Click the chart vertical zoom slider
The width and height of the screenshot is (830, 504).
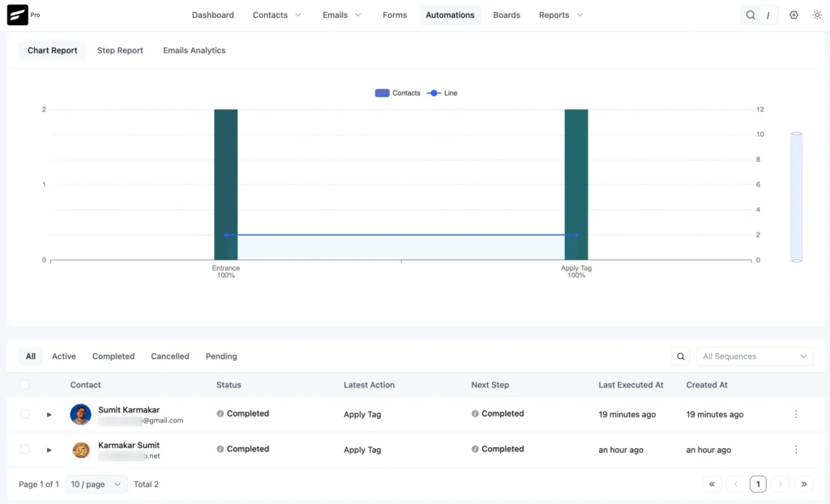tap(796, 197)
